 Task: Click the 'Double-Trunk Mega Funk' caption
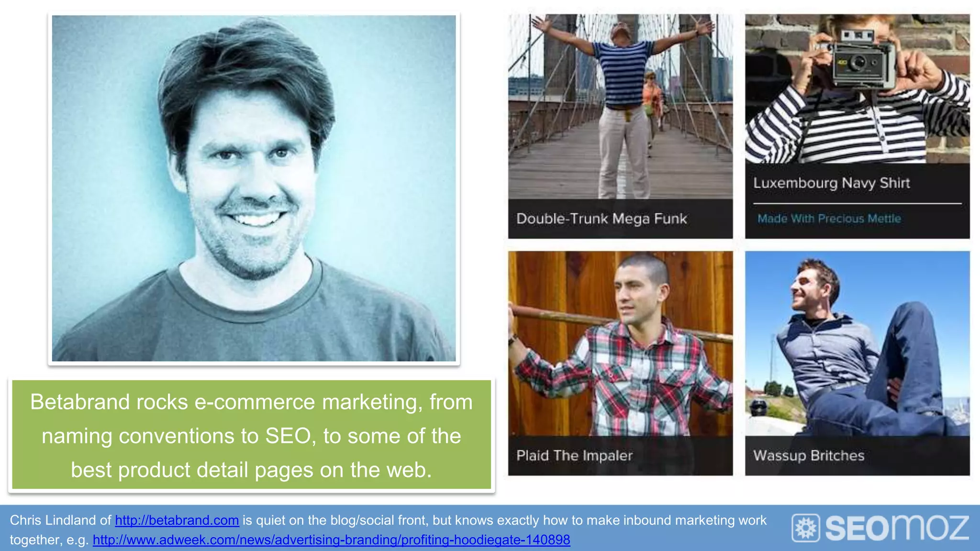click(601, 219)
